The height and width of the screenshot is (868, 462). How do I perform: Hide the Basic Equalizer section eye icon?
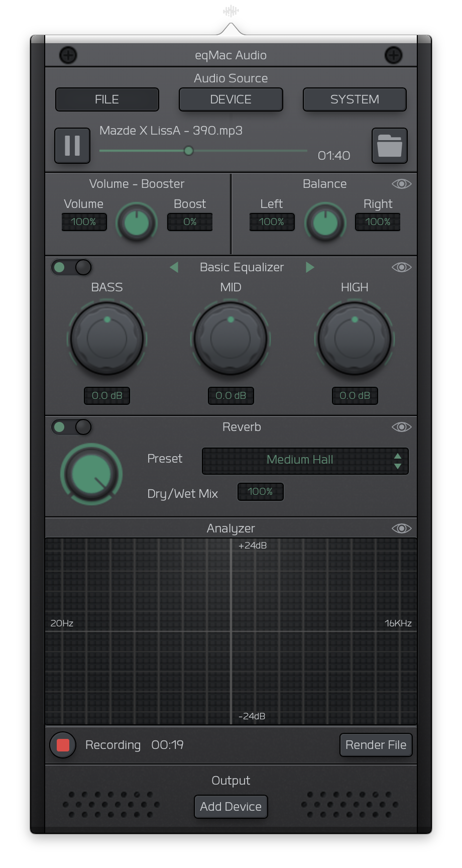402,267
